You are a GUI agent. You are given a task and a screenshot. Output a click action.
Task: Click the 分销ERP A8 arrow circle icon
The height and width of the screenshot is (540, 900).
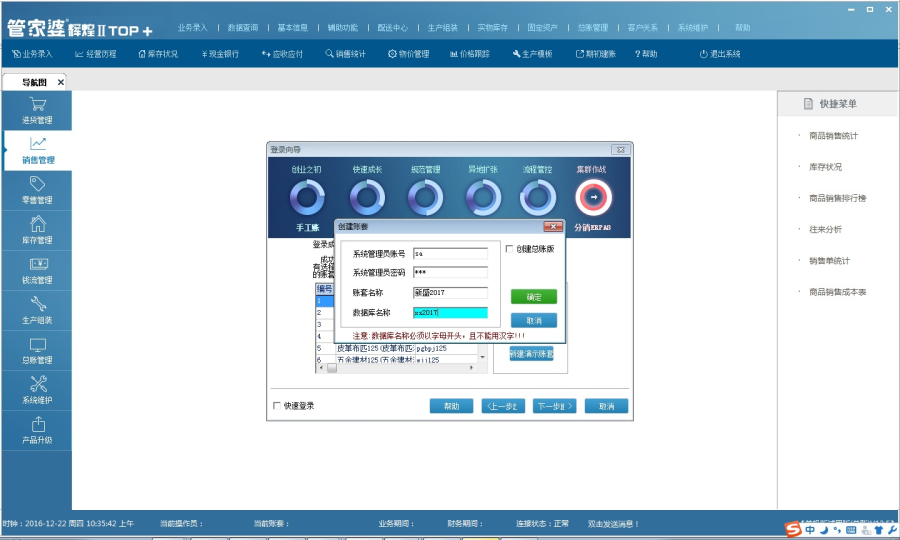point(592,198)
